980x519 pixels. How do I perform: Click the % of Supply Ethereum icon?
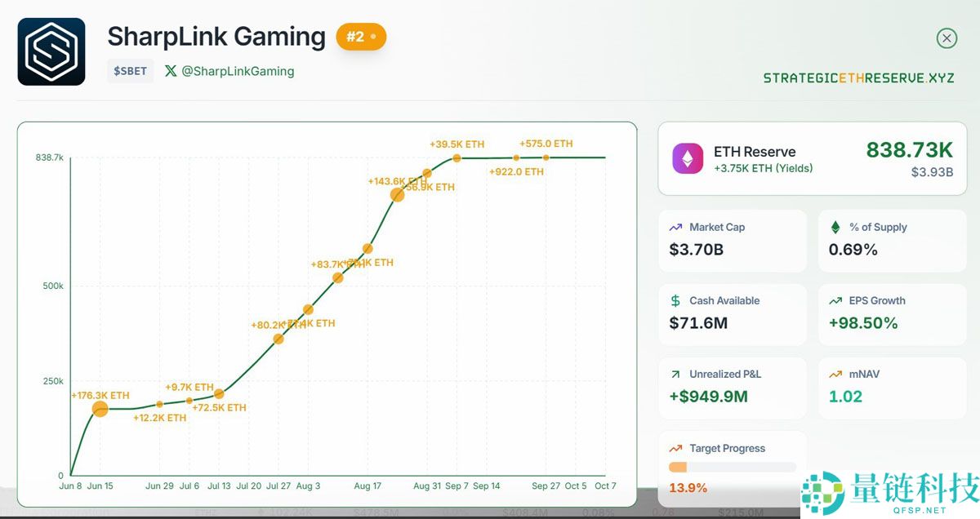(835, 228)
